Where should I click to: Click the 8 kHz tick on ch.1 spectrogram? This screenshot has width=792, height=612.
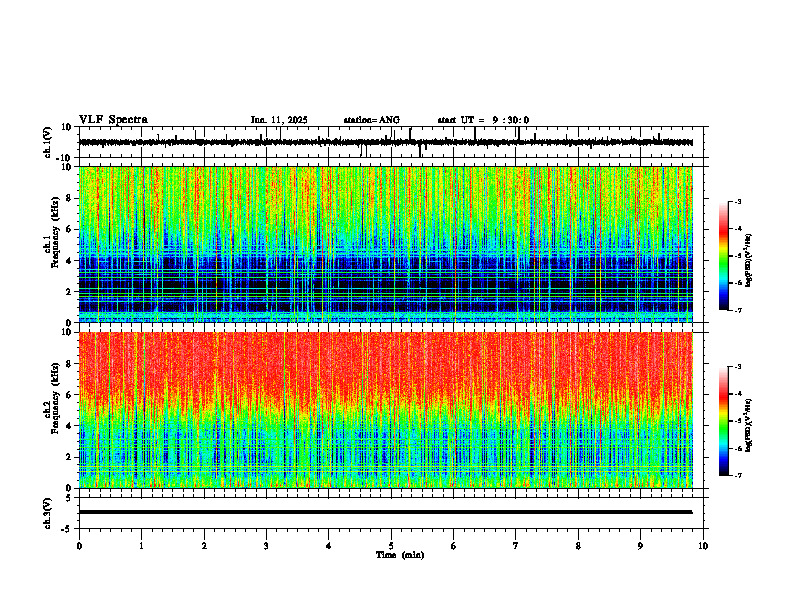69,198
